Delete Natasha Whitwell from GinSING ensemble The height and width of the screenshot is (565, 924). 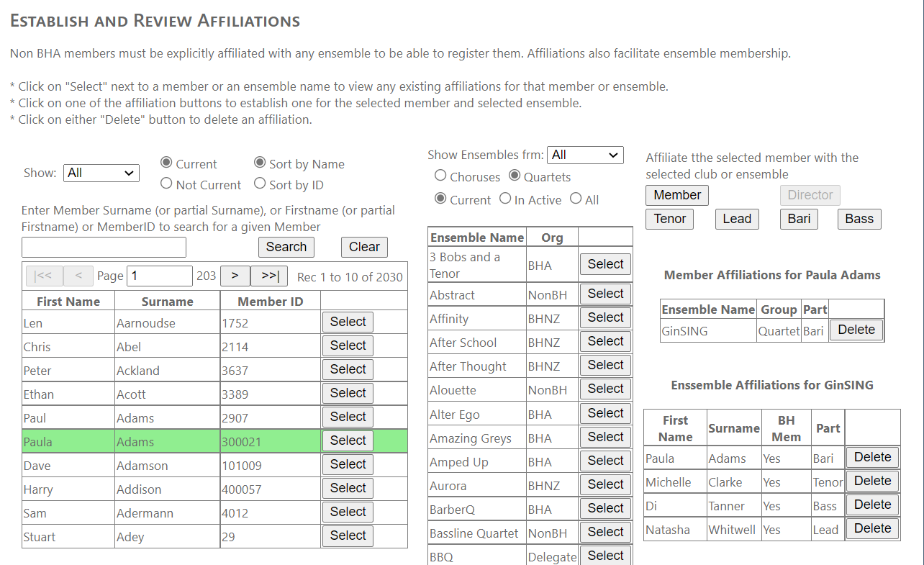tap(872, 528)
